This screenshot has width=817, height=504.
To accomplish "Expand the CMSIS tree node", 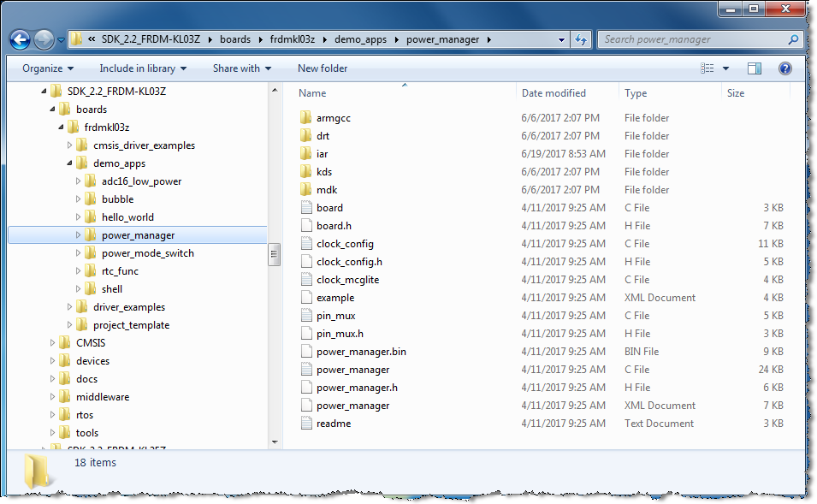I will coord(52,342).
